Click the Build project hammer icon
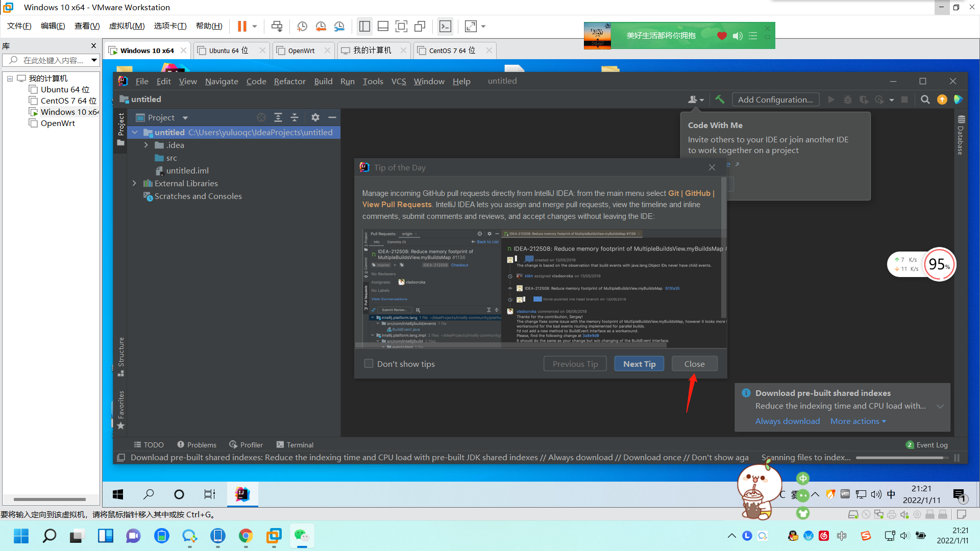This screenshot has width=980, height=551. pyautogui.click(x=720, y=99)
